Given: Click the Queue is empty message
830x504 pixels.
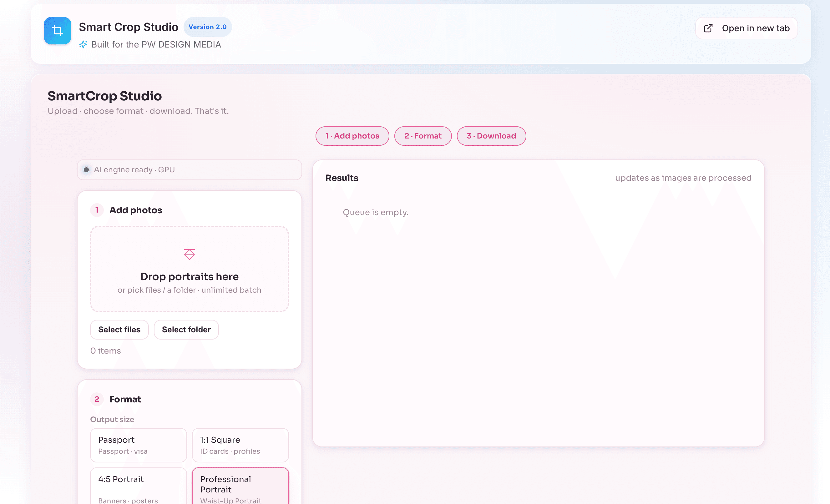Looking at the screenshot, I should click(376, 212).
